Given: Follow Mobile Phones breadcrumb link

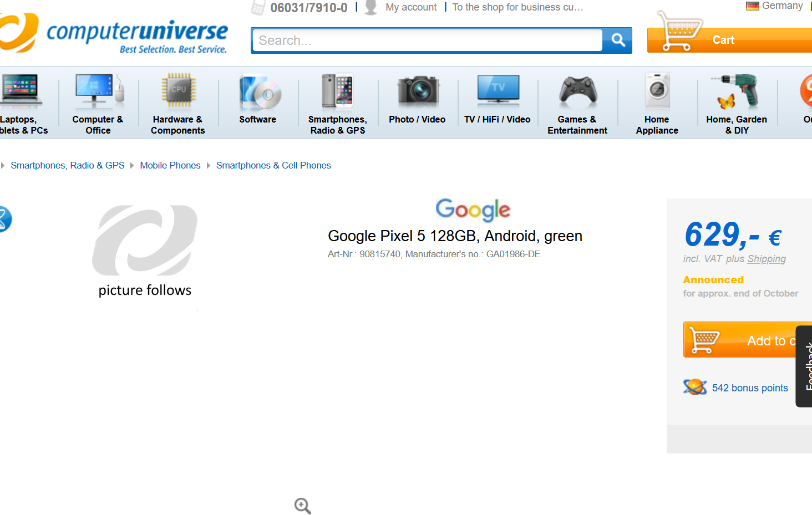Looking at the screenshot, I should click(x=170, y=165).
